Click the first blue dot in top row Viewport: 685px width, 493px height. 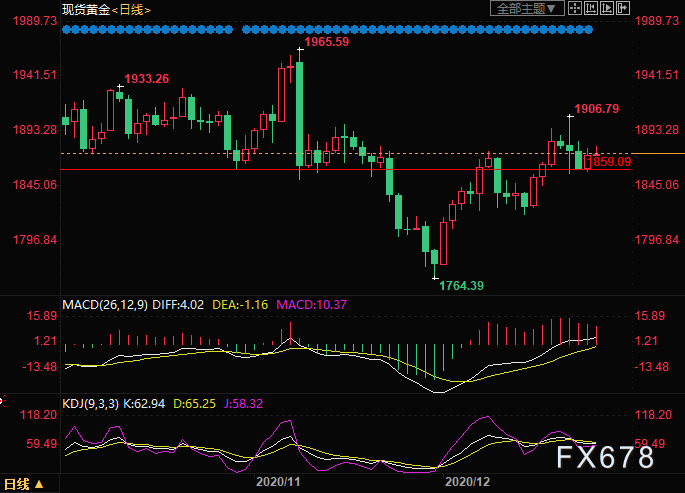coord(65,29)
